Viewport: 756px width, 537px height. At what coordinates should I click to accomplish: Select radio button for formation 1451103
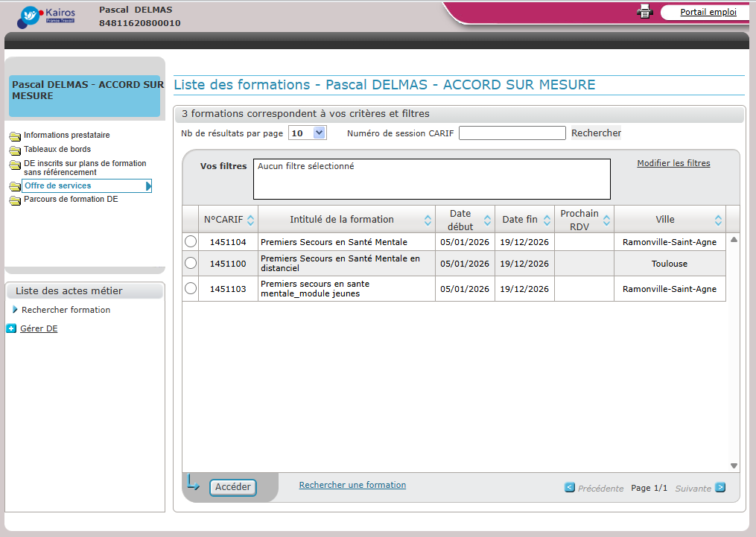[x=191, y=288]
